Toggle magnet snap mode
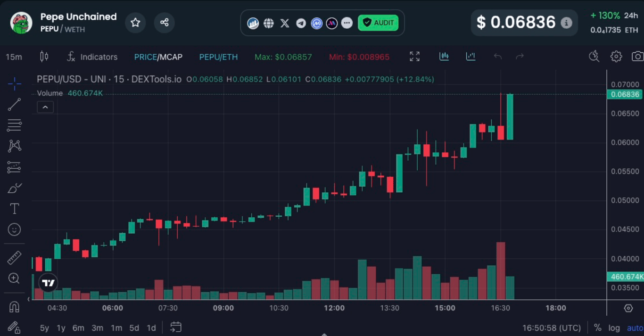The image size is (644, 336). 14,307
